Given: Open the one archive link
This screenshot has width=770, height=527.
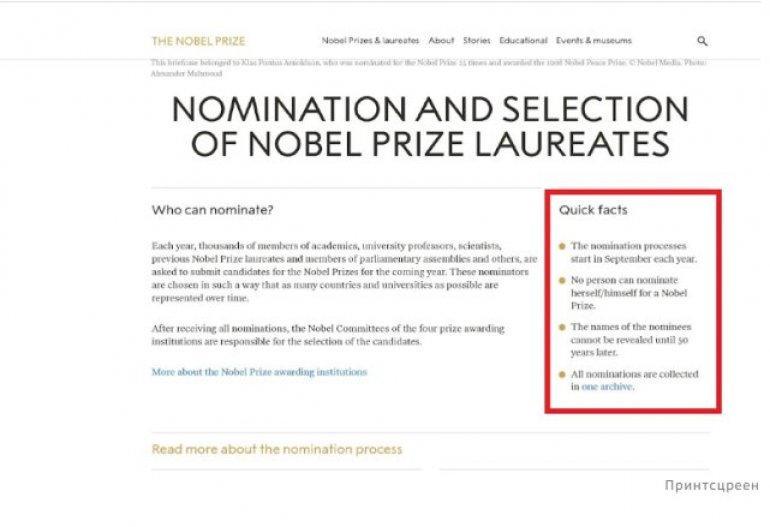Looking at the screenshot, I should pos(607,387).
